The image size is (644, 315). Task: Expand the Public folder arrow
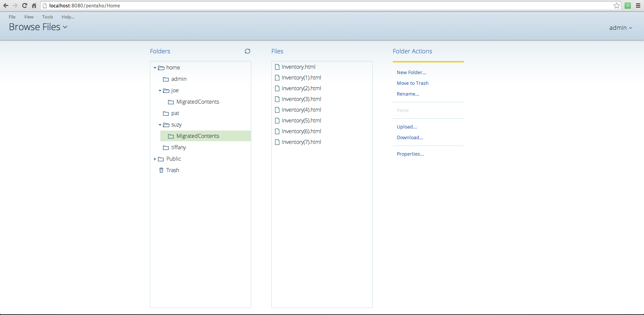(x=155, y=159)
